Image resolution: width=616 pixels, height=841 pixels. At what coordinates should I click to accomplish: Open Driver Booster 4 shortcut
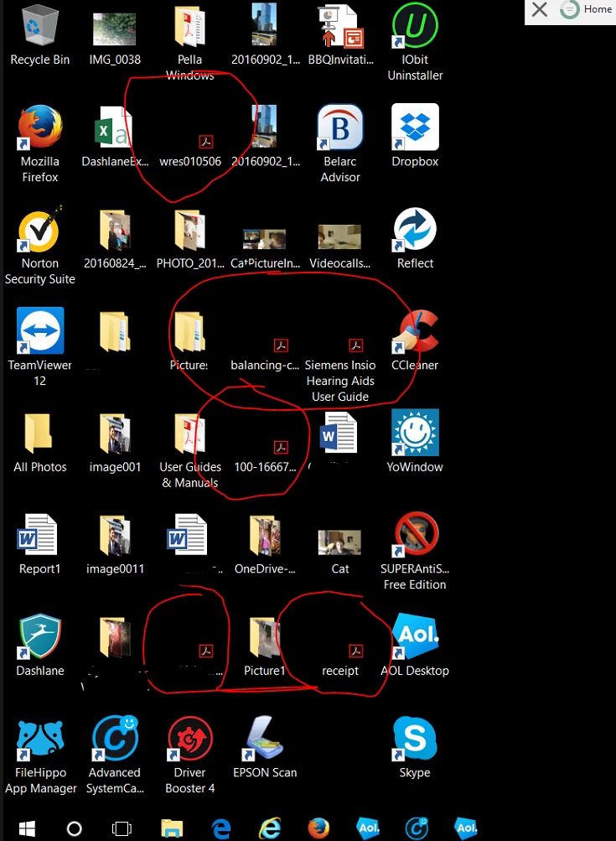(x=189, y=739)
